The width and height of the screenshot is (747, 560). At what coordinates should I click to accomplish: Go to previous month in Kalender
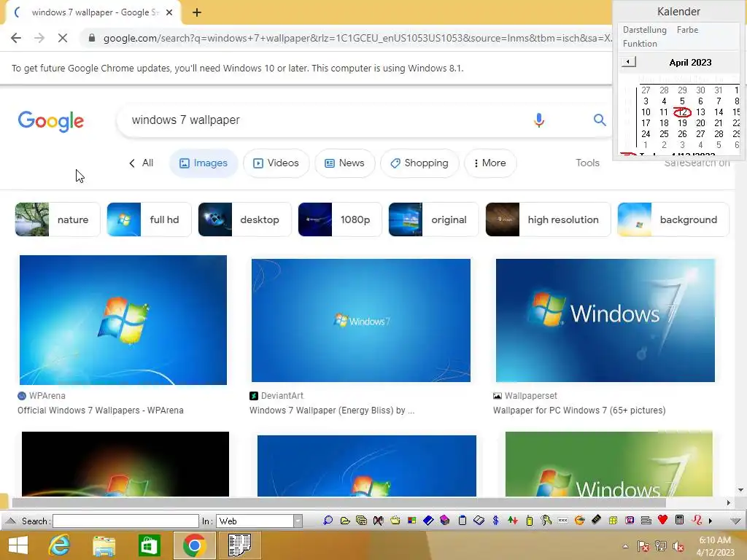coord(628,62)
